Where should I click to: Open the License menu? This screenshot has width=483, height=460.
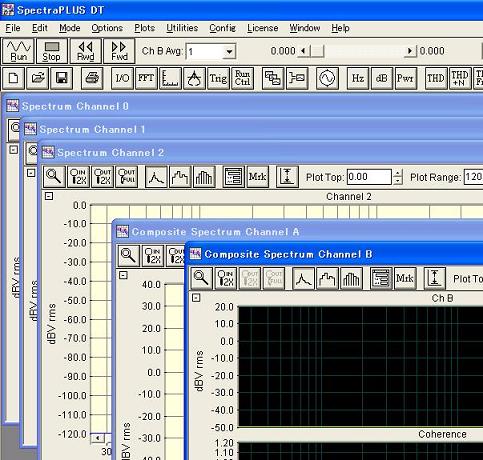click(262, 28)
